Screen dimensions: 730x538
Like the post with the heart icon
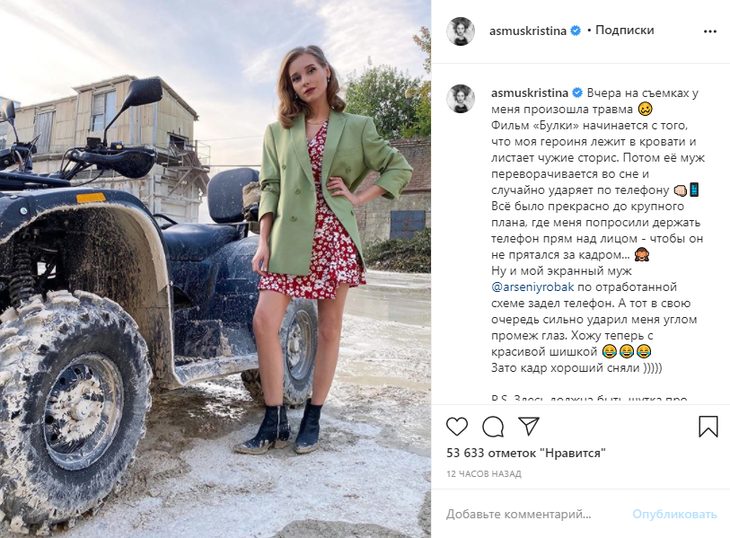coord(457,426)
